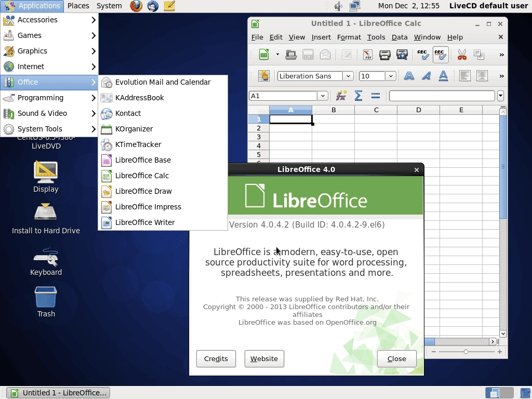This screenshot has height=399, width=532.
Task: Open the Name Box dropdown arrow
Action: [323, 96]
